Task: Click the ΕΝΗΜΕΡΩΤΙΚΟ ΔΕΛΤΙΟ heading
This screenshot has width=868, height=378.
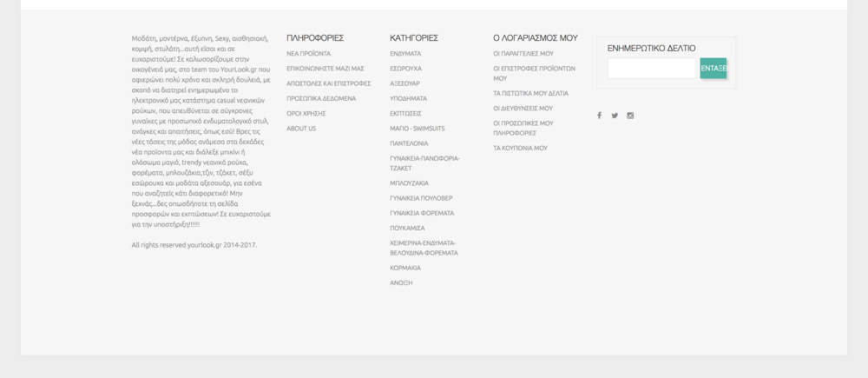Action: coord(652,49)
